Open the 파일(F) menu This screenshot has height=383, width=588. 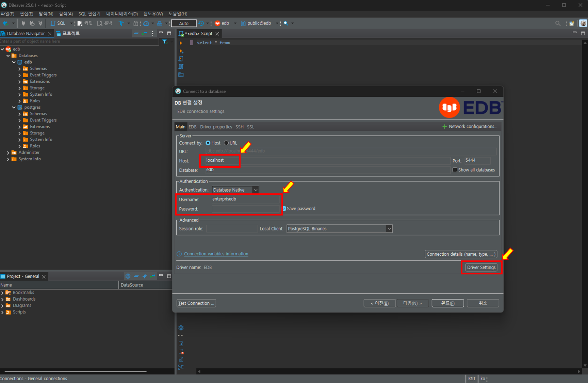click(7, 14)
